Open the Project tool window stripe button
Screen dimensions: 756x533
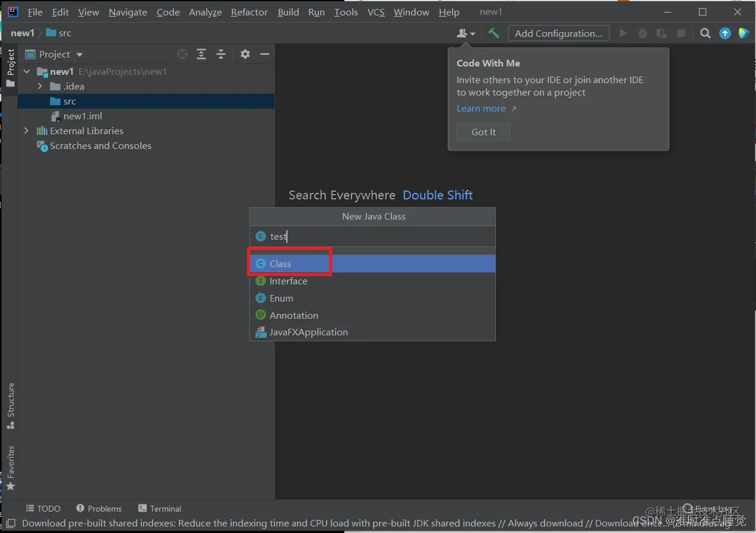coord(10,68)
